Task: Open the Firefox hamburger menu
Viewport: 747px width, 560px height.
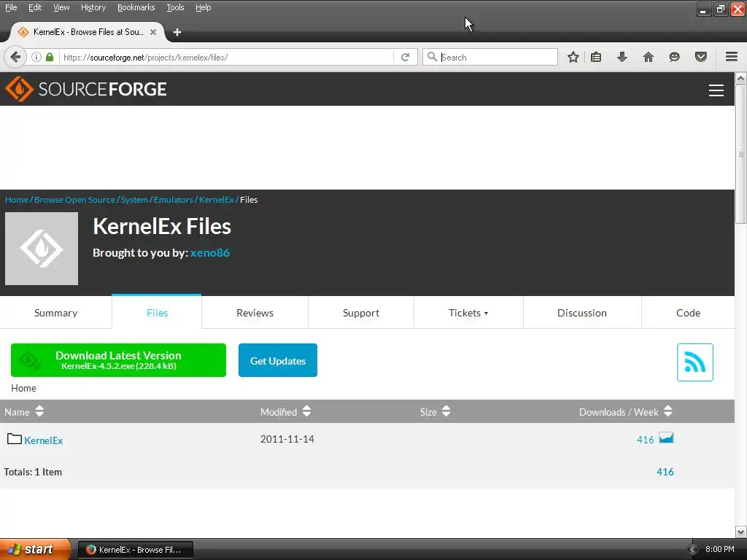Action: [x=732, y=57]
